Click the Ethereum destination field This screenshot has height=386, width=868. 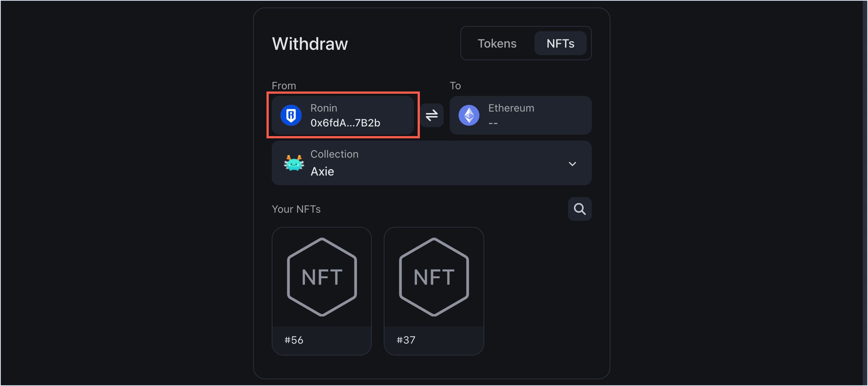click(520, 115)
